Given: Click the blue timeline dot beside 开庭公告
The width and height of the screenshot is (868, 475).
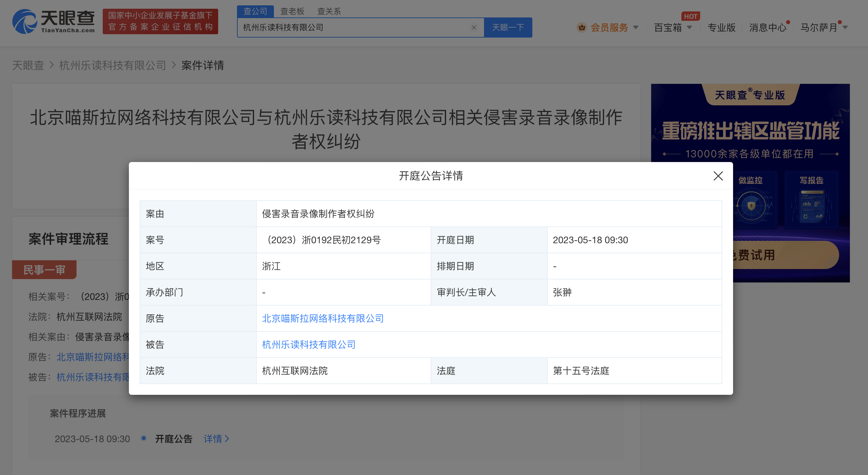Looking at the screenshot, I should (144, 438).
